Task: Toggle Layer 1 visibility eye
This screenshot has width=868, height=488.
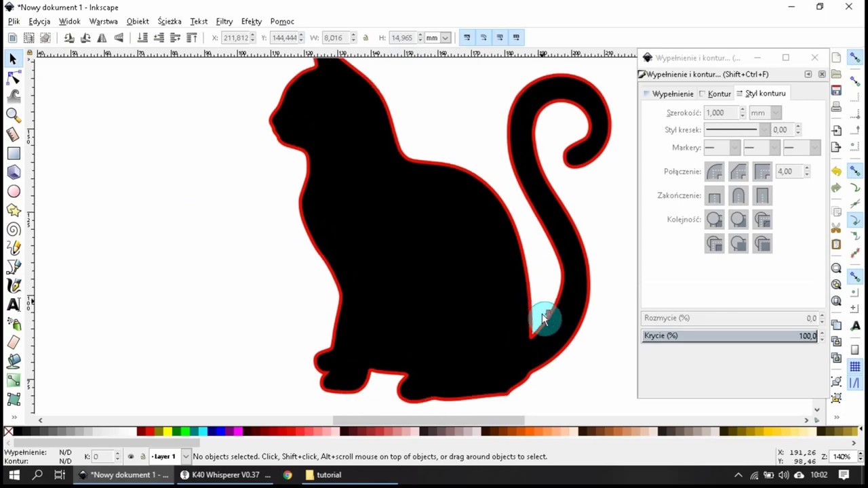Action: coord(131,457)
